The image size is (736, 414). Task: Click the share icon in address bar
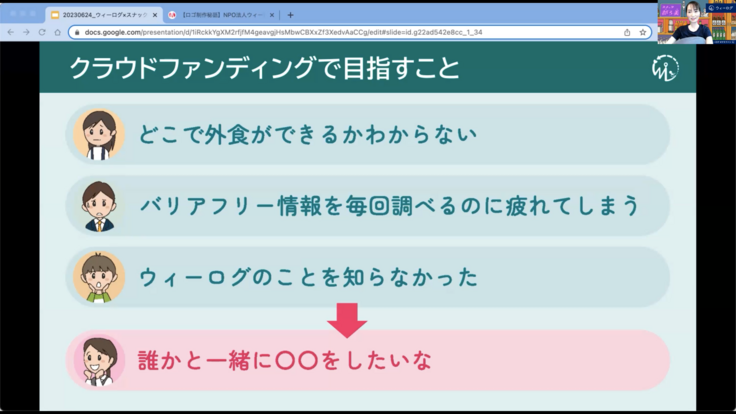[627, 32]
